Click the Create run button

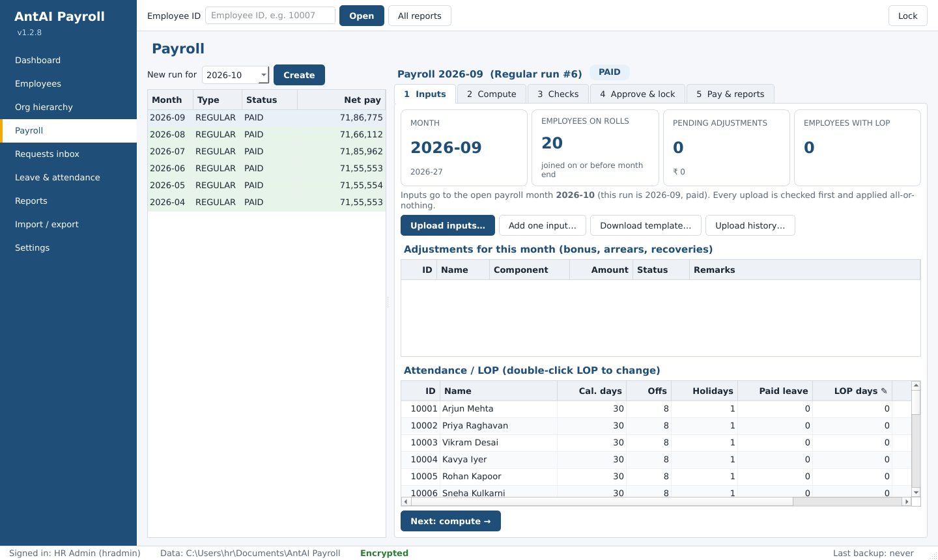pyautogui.click(x=299, y=75)
